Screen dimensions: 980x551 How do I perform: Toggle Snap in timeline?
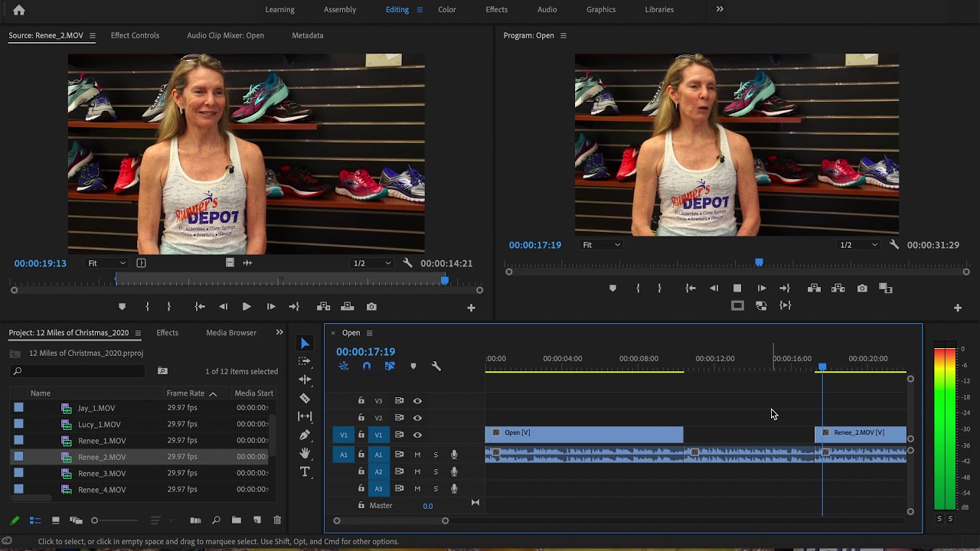(367, 367)
